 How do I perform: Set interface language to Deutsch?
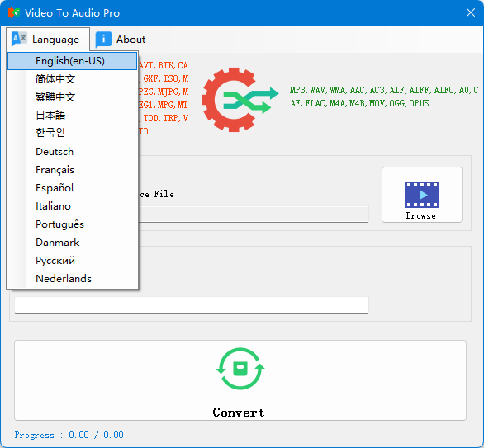(72, 151)
